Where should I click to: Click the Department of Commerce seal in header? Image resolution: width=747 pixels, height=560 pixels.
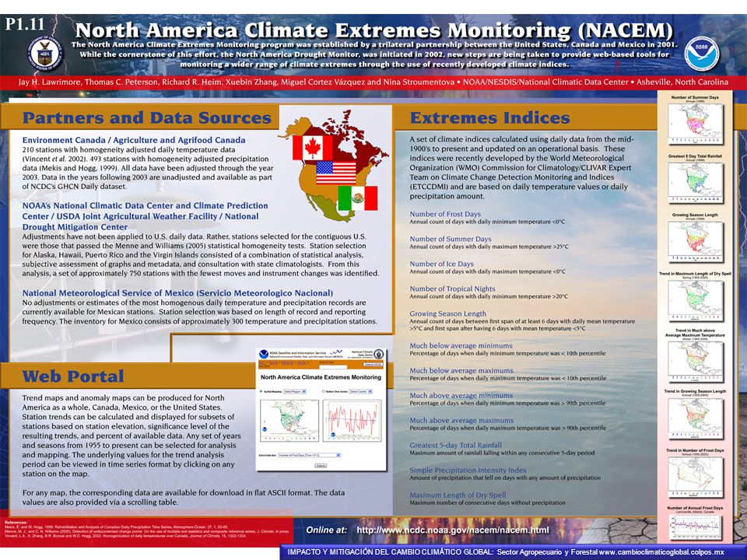[45, 53]
